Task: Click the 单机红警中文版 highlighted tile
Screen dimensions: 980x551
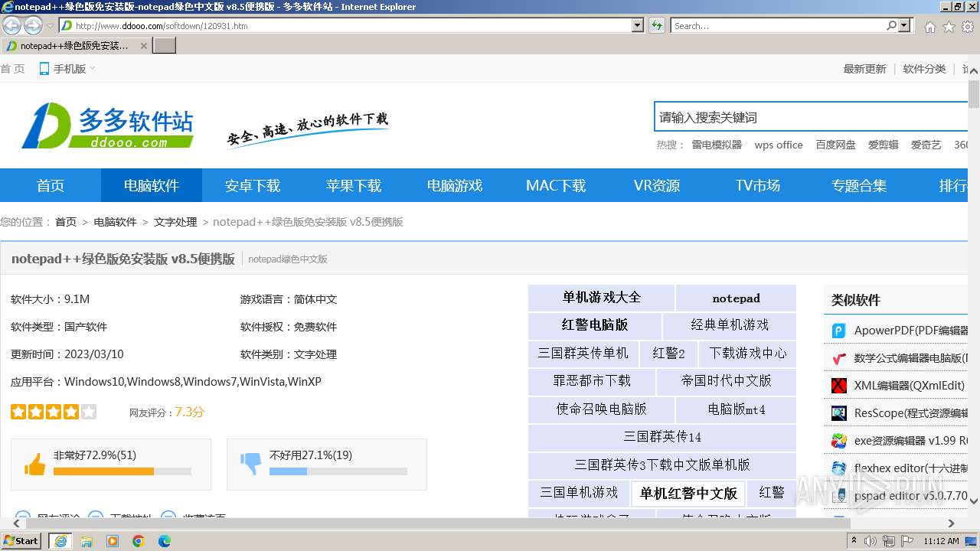Action: click(688, 494)
